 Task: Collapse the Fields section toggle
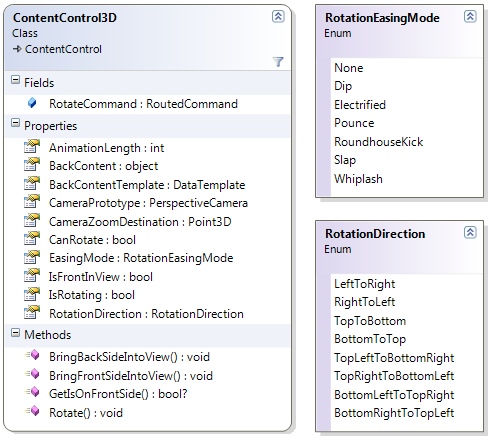(15, 80)
